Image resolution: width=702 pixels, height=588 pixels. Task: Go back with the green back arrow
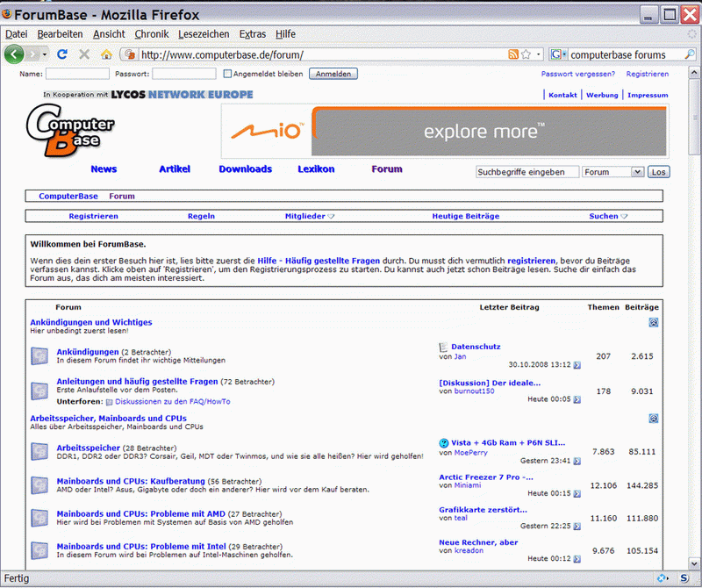[14, 54]
